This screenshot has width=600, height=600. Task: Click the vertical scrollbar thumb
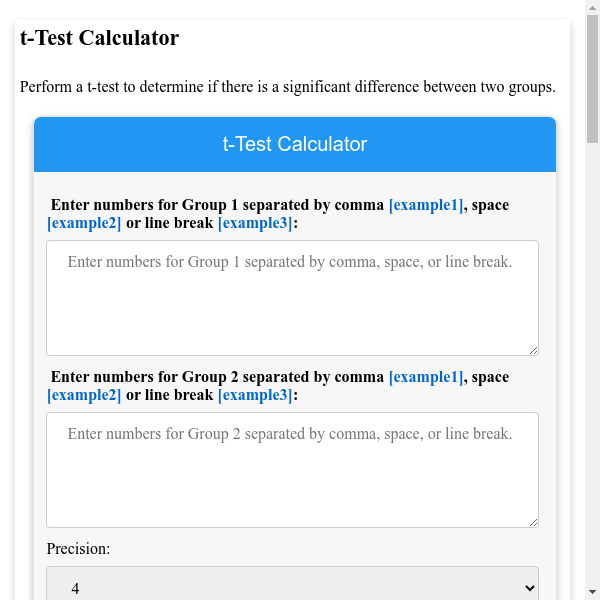tap(592, 80)
